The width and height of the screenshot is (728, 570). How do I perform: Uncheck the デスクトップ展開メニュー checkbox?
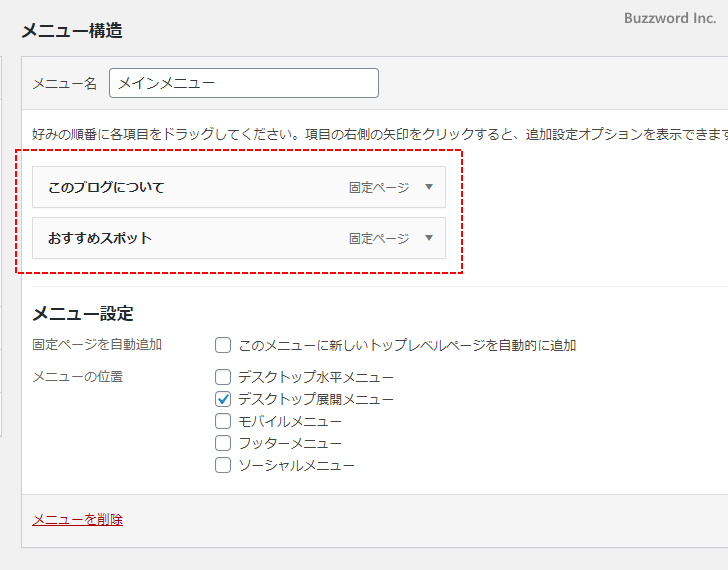223,399
